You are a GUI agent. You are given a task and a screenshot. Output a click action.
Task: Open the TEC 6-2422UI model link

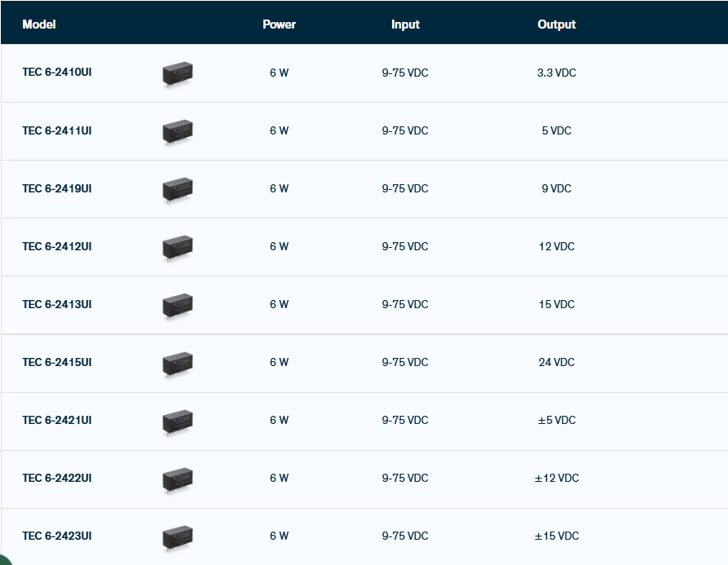56,478
